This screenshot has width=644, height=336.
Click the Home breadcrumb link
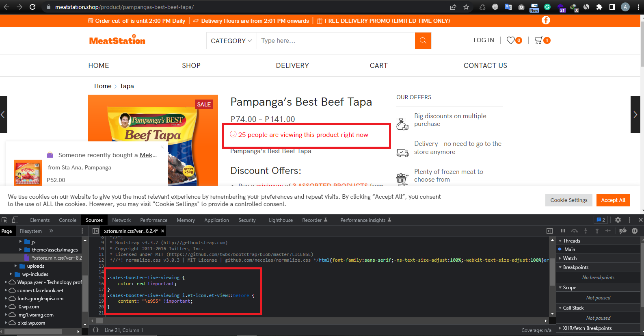(x=103, y=86)
